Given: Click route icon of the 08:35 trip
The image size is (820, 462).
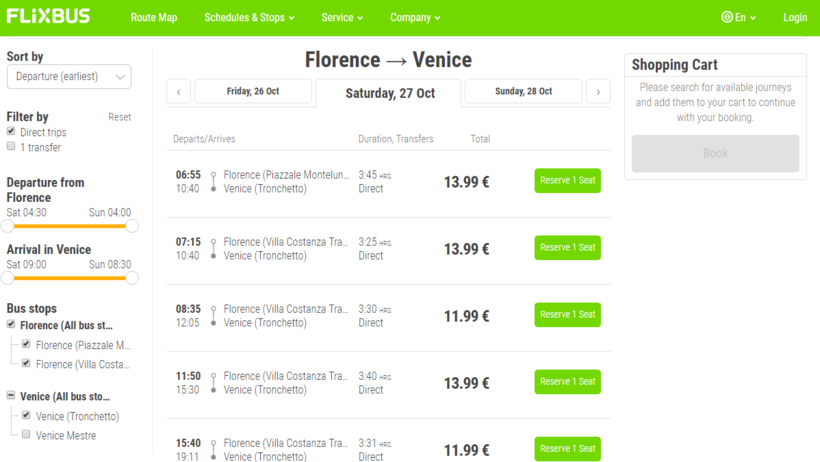Looking at the screenshot, I should click(213, 316).
